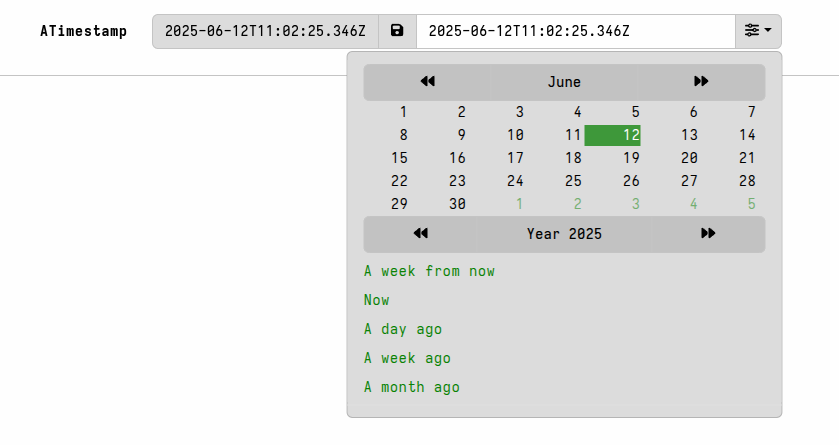Image resolution: width=839 pixels, height=445 pixels.
Task: Select "A week from now" shortcut
Action: point(429,271)
